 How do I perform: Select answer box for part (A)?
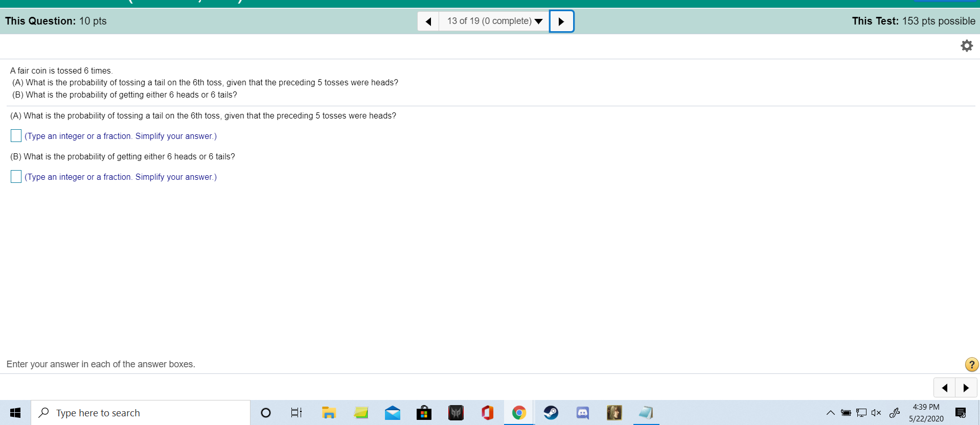coord(16,136)
